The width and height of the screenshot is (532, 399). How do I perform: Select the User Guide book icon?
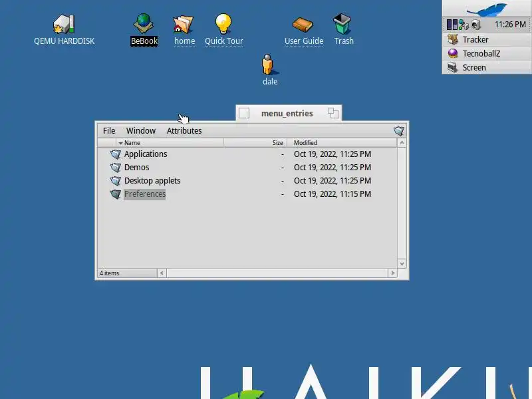pyautogui.click(x=303, y=25)
